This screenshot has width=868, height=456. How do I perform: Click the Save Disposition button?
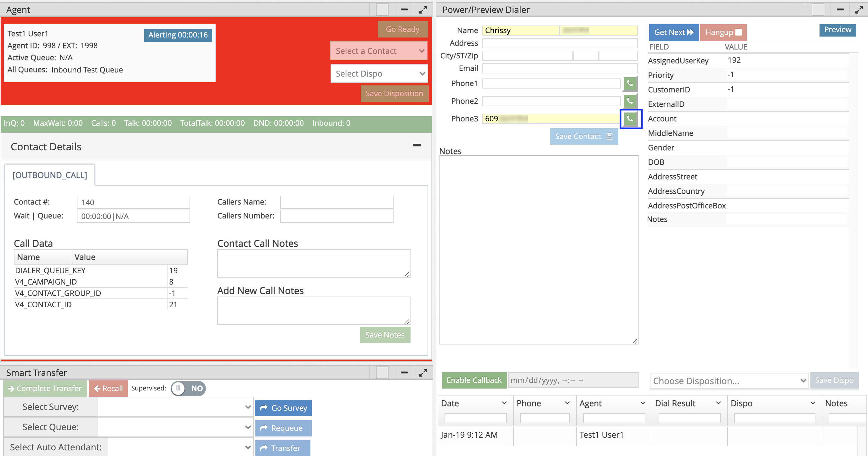tap(394, 93)
